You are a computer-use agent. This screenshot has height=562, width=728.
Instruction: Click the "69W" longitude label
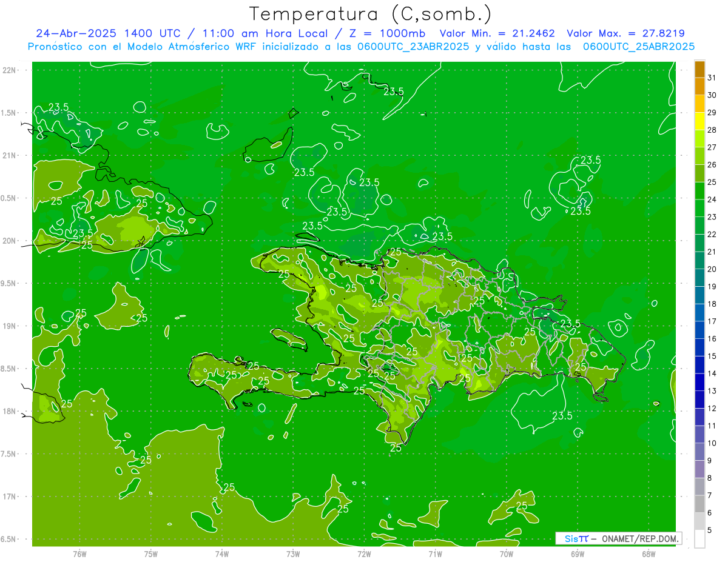578,554
